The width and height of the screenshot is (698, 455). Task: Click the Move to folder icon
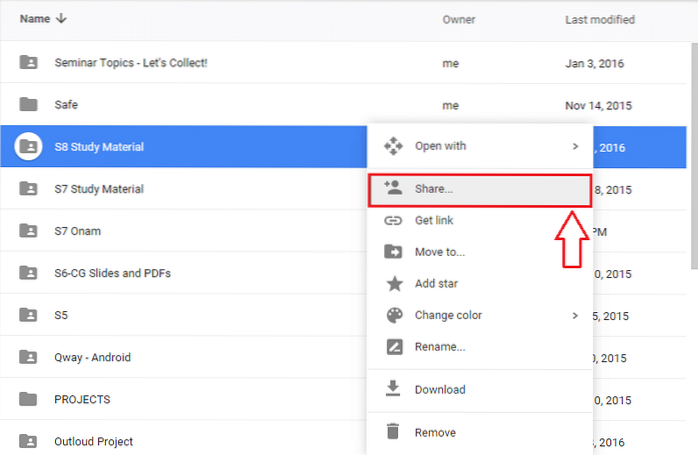(x=393, y=252)
